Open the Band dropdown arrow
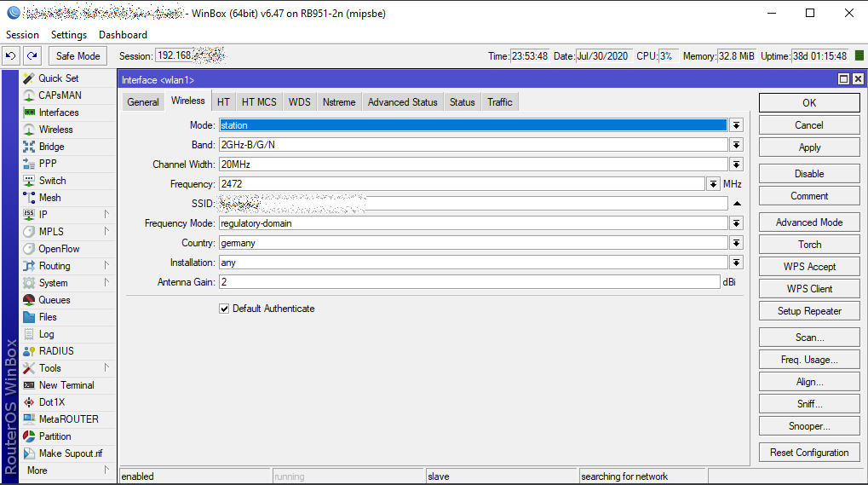 tap(736, 145)
